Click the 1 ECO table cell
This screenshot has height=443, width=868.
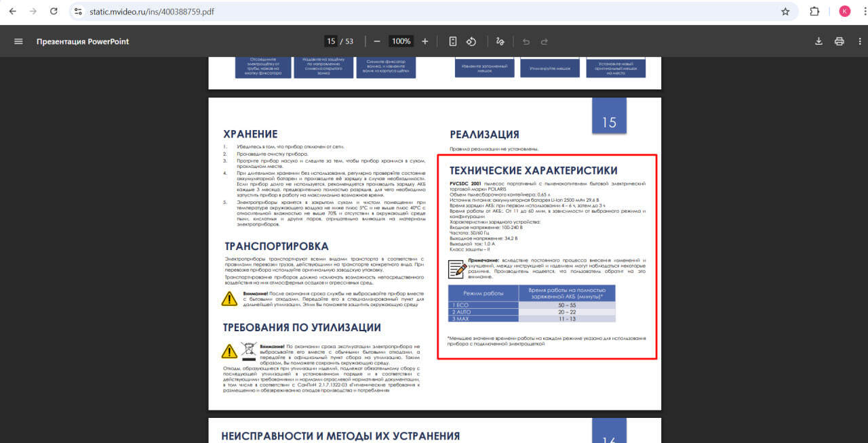coord(483,305)
